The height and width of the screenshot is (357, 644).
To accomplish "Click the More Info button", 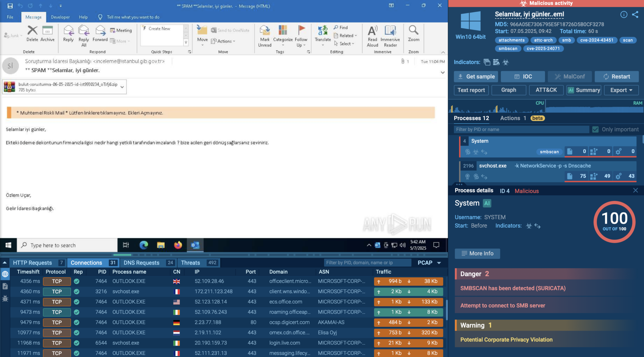I will 477,253.
